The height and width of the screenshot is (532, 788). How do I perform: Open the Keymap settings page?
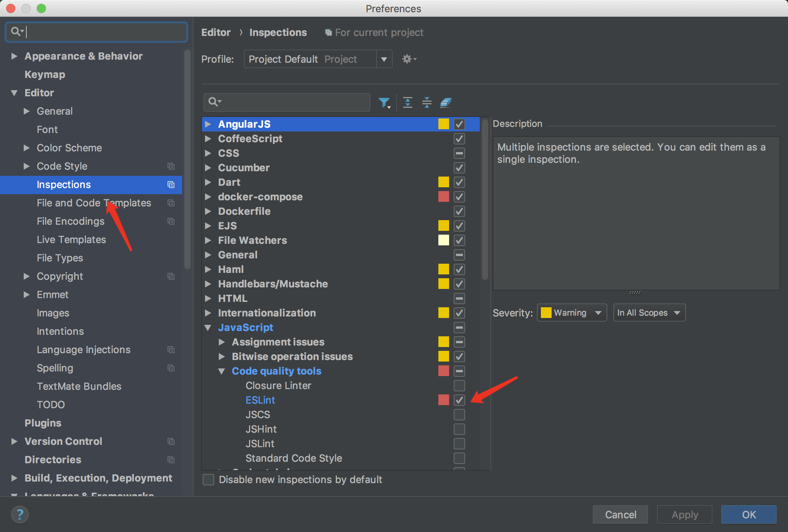[x=45, y=75]
